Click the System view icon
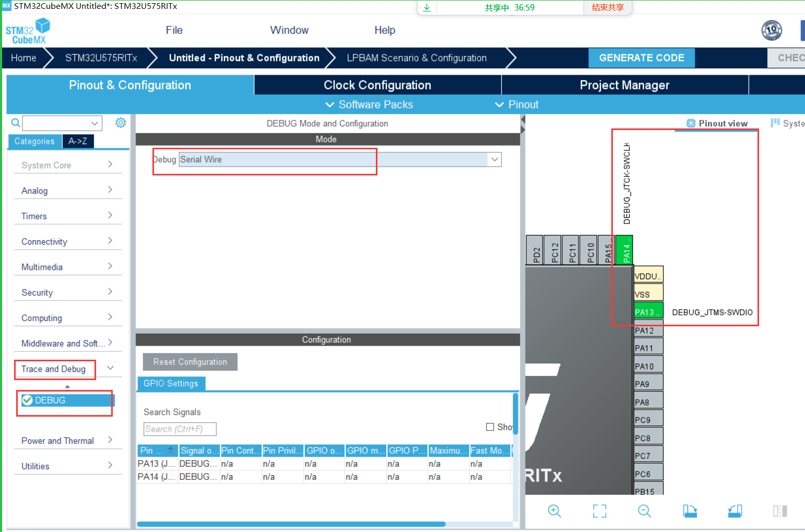This screenshot has width=805, height=532. click(x=775, y=123)
